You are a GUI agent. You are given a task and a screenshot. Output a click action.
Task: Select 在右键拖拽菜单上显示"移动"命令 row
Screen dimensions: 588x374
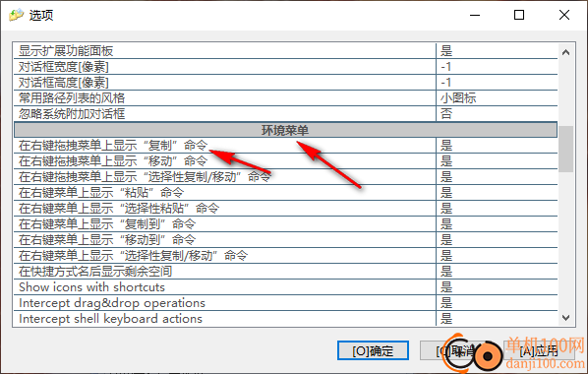285,161
